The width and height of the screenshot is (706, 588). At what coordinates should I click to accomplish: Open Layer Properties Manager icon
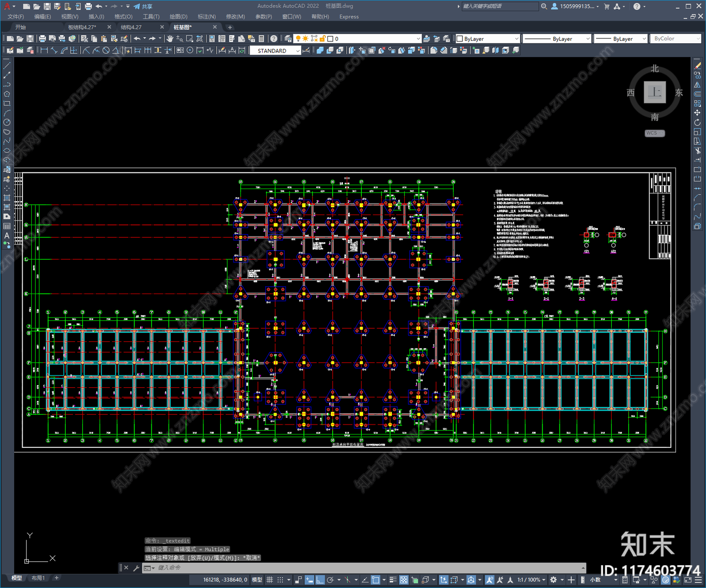288,39
